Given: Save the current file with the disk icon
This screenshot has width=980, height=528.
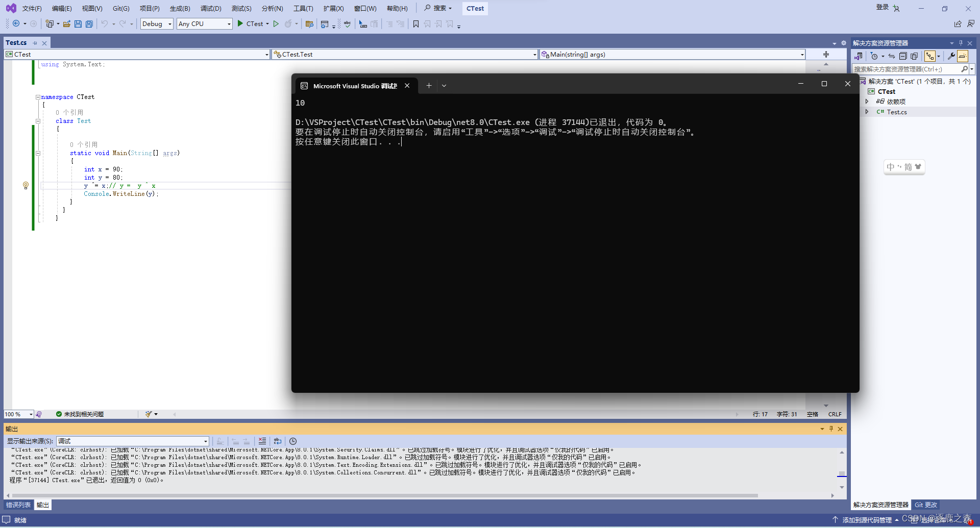Looking at the screenshot, I should (78, 24).
